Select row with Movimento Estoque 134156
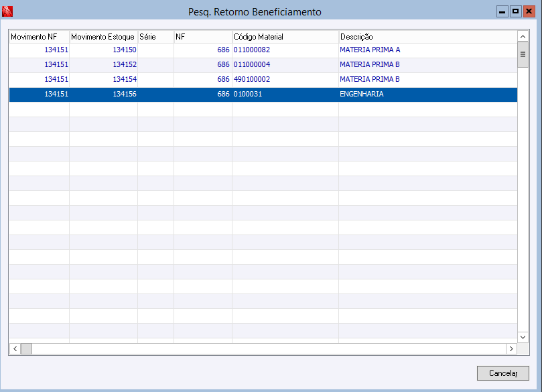Screen dimensions: 542x392 pyautogui.click(x=263, y=94)
